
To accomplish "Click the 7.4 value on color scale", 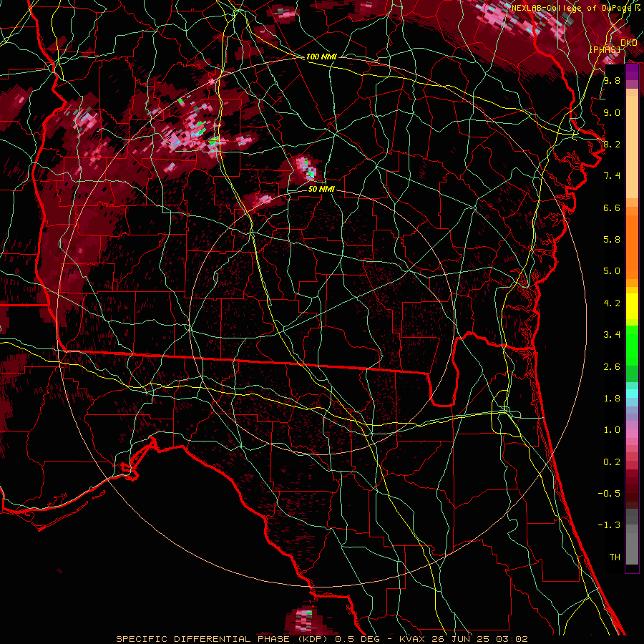I will [612, 176].
